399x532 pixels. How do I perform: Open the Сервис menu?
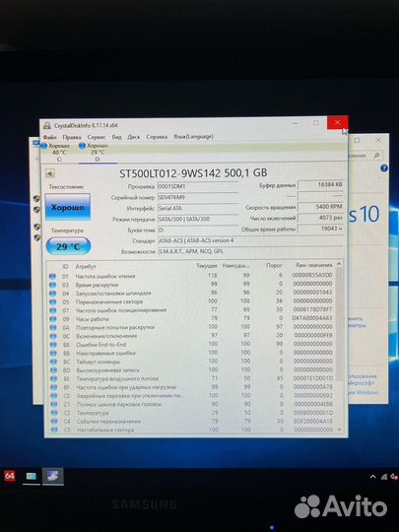pyautogui.click(x=97, y=137)
